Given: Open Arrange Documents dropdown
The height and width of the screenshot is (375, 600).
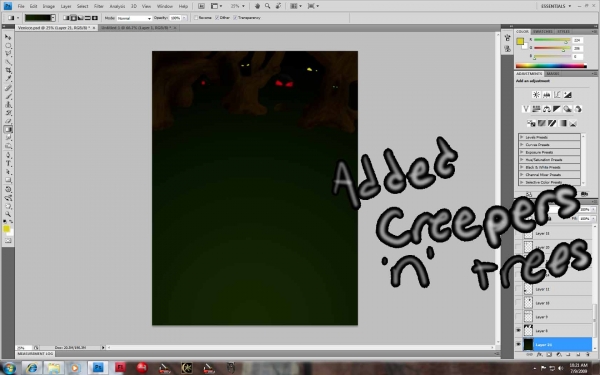Looking at the screenshot, I should click(x=296, y=6).
